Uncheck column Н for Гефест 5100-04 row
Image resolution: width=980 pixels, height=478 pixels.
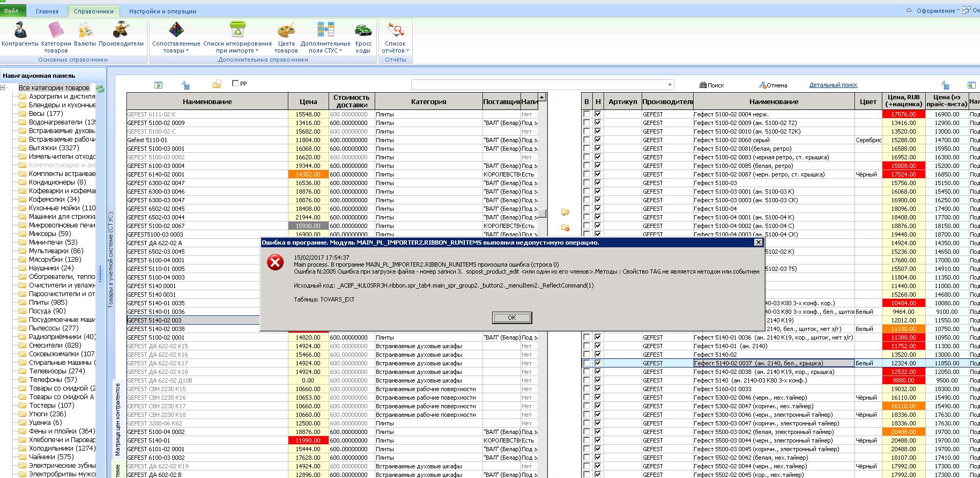598,209
